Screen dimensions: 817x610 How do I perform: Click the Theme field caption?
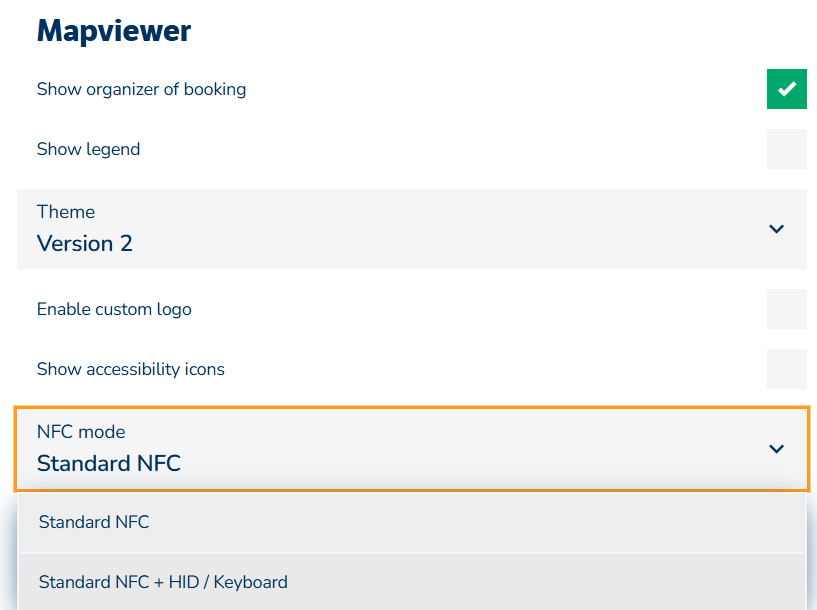pyautogui.click(x=66, y=212)
